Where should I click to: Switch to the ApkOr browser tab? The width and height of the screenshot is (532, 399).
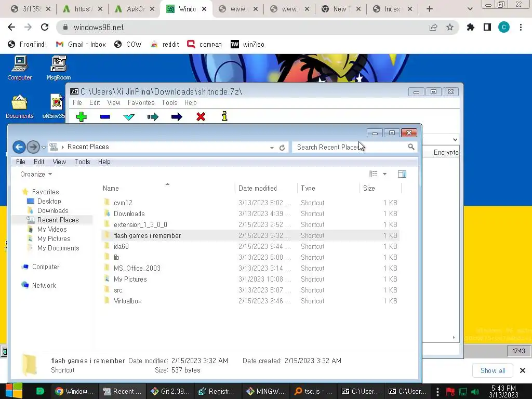[x=134, y=9]
